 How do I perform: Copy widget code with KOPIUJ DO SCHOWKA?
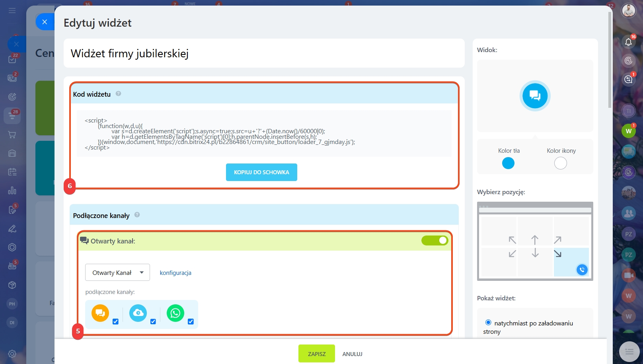261,172
